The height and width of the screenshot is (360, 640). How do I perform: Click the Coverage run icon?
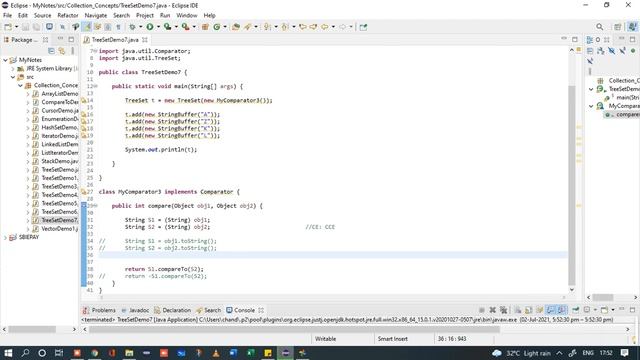click(167, 27)
